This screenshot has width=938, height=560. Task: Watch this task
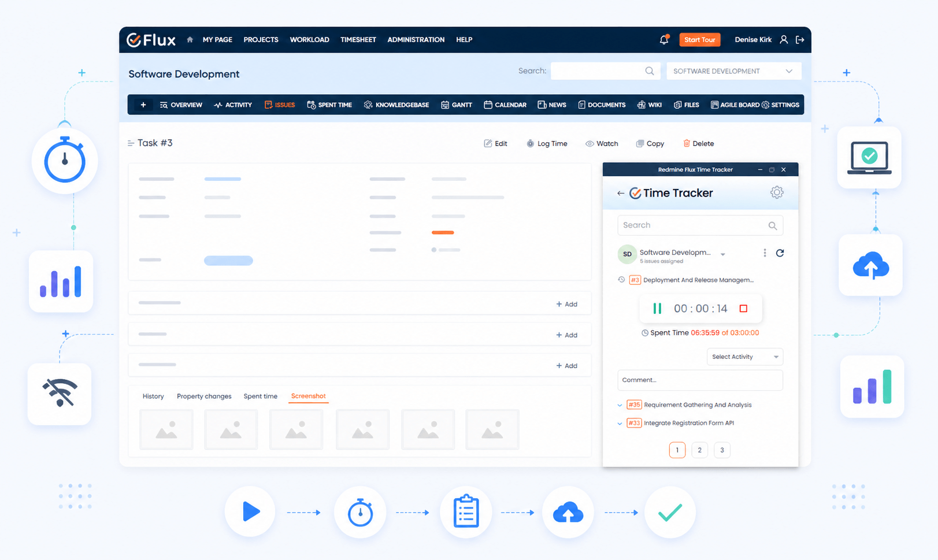point(602,144)
